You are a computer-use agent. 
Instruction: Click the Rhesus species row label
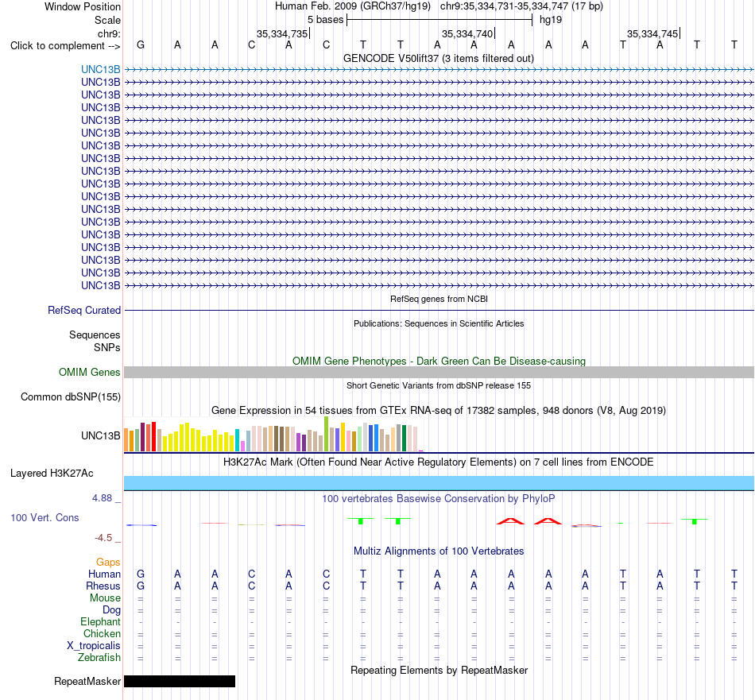tap(103, 586)
